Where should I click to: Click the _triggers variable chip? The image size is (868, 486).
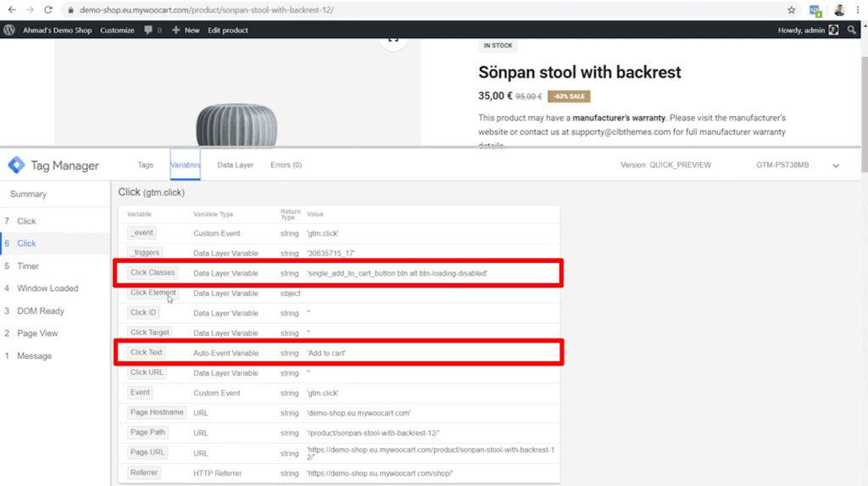pos(145,253)
